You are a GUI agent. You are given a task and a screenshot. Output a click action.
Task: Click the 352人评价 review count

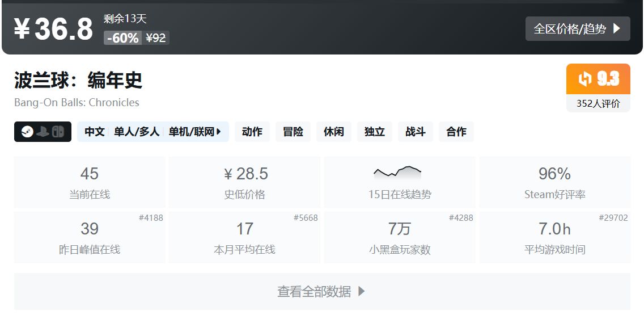(598, 103)
